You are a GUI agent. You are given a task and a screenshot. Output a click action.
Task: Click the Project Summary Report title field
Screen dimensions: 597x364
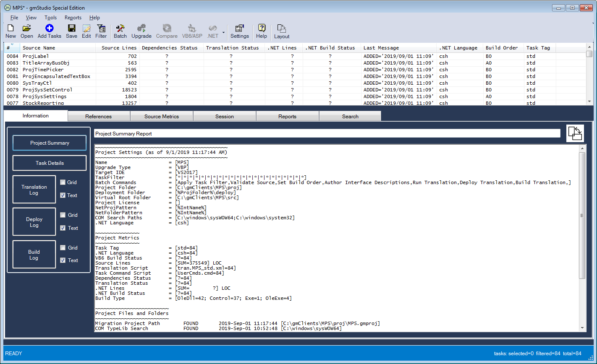coord(327,134)
